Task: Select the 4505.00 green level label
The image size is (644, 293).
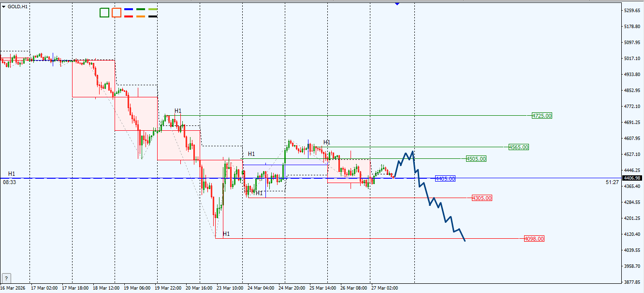Action: click(476, 159)
